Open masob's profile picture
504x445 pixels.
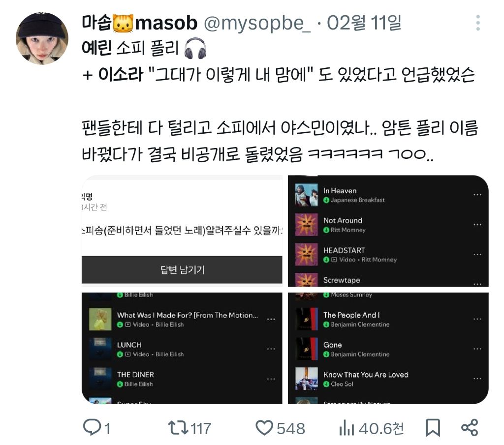[42, 38]
